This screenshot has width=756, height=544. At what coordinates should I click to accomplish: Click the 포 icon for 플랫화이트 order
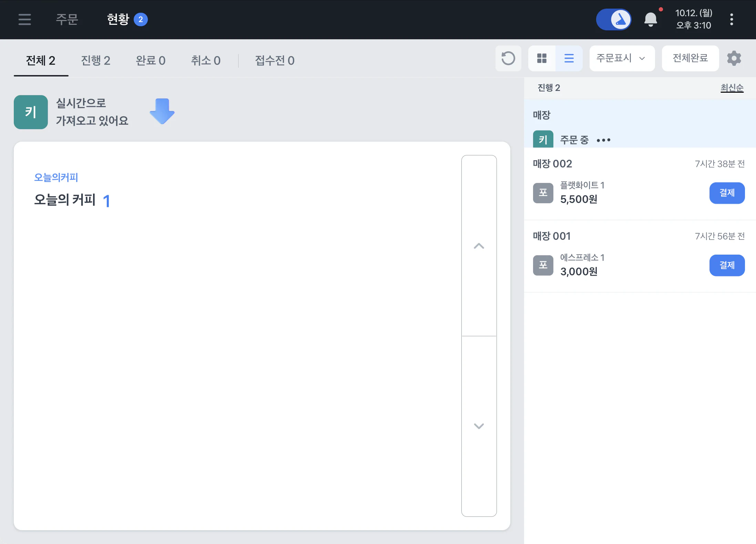pos(543,193)
